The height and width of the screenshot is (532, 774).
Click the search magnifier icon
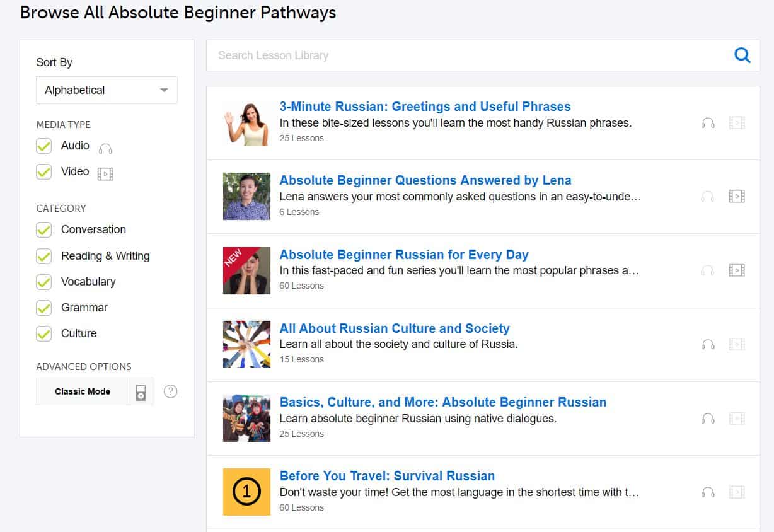742,55
